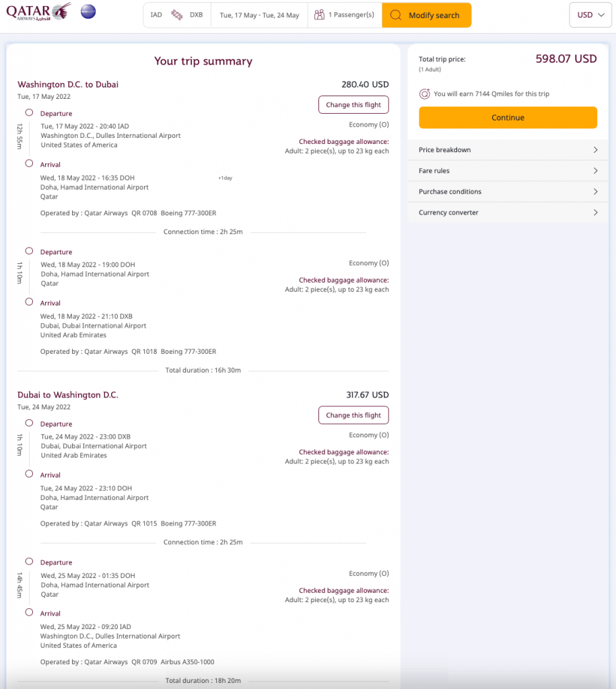The height and width of the screenshot is (689, 616).
Task: Click the Qmiles icon beside earnings text
Action: 425,94
